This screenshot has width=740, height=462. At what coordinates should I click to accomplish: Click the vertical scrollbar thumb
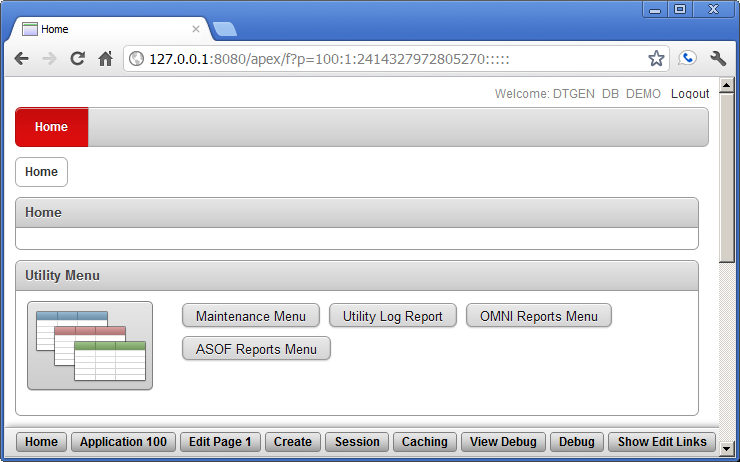[x=726, y=177]
